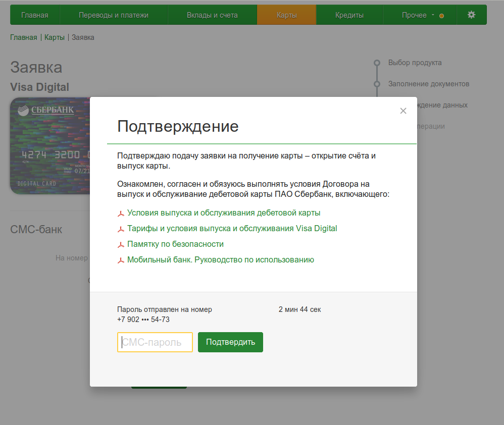Open the settings gear icon in navbar
504x425 pixels.
tap(471, 15)
